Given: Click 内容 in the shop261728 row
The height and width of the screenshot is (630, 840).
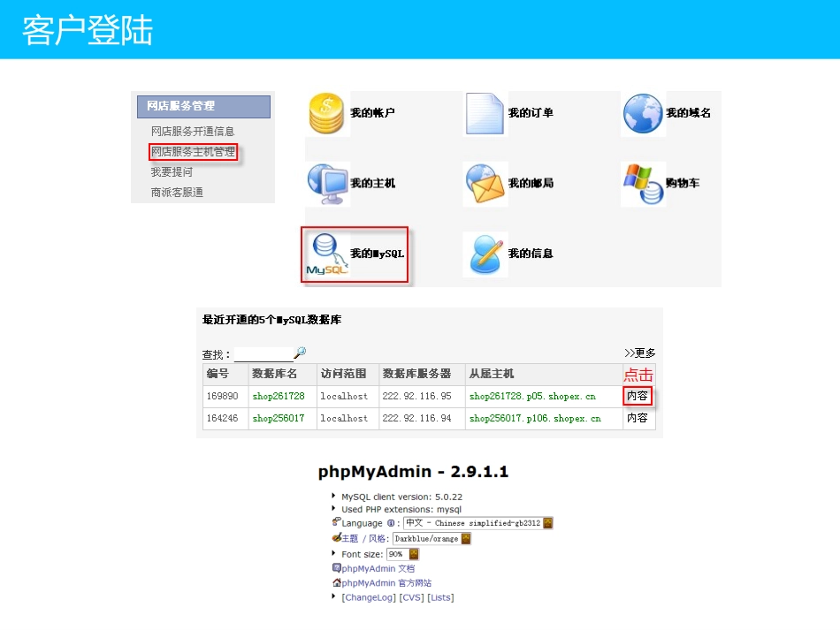Looking at the screenshot, I should (x=638, y=396).
